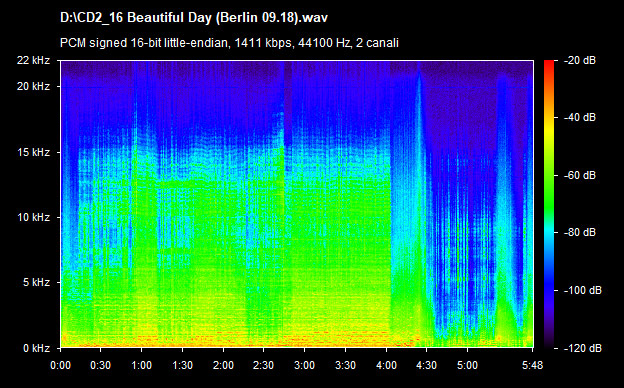The image size is (624, 388).
Task: Select the 4:00 time axis marker
Action: coord(386,365)
